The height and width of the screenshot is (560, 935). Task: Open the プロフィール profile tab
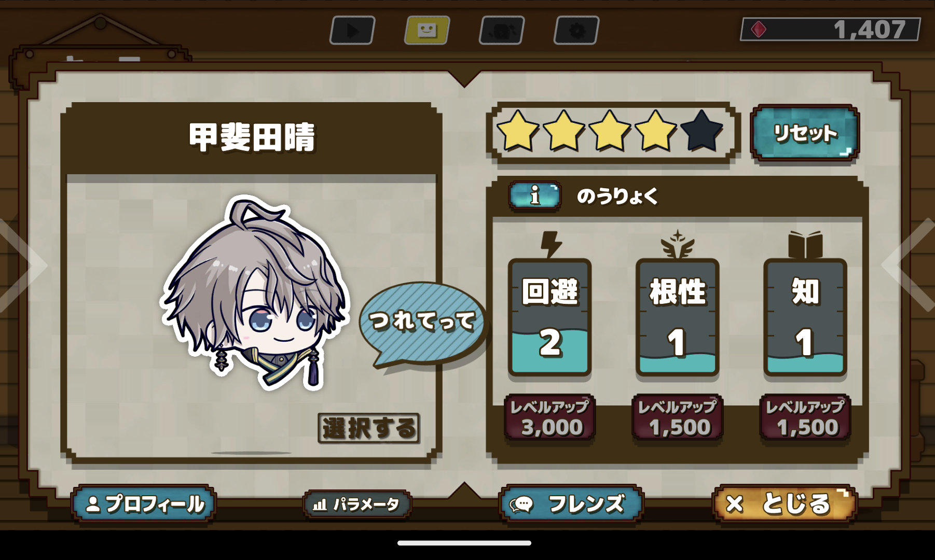144,504
